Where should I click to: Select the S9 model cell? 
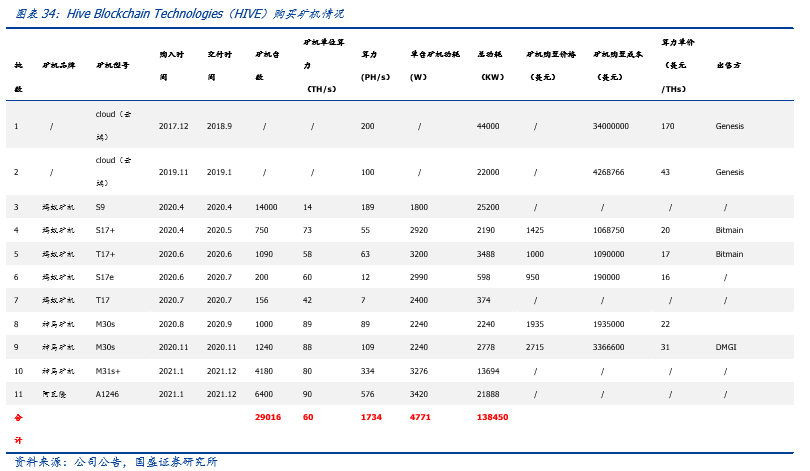(x=100, y=207)
